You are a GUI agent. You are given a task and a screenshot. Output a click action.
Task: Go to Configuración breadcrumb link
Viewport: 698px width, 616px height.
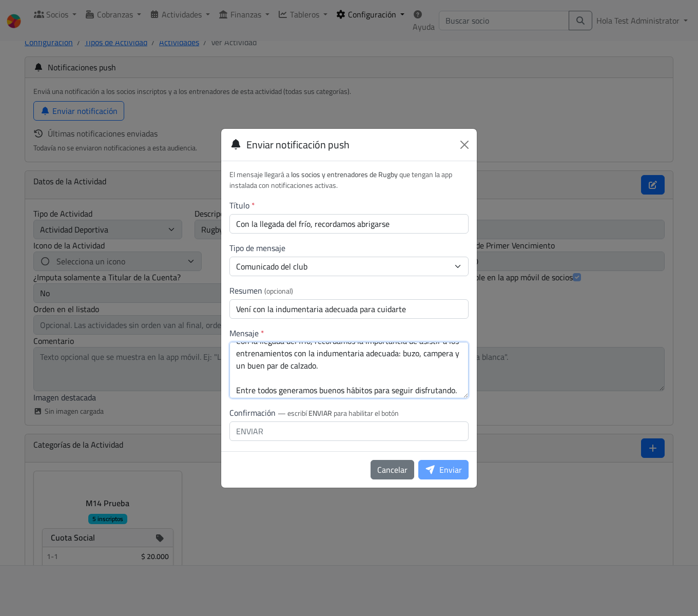[x=49, y=43]
